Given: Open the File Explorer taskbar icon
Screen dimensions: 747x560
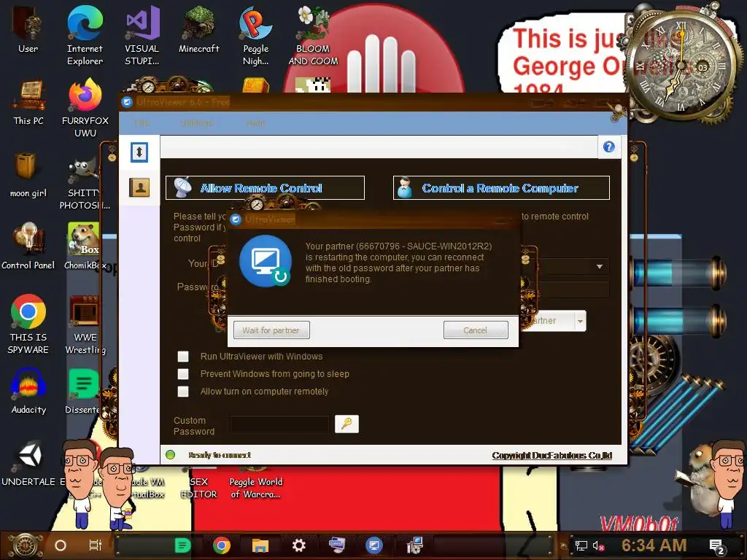Looking at the screenshot, I should tap(260, 545).
